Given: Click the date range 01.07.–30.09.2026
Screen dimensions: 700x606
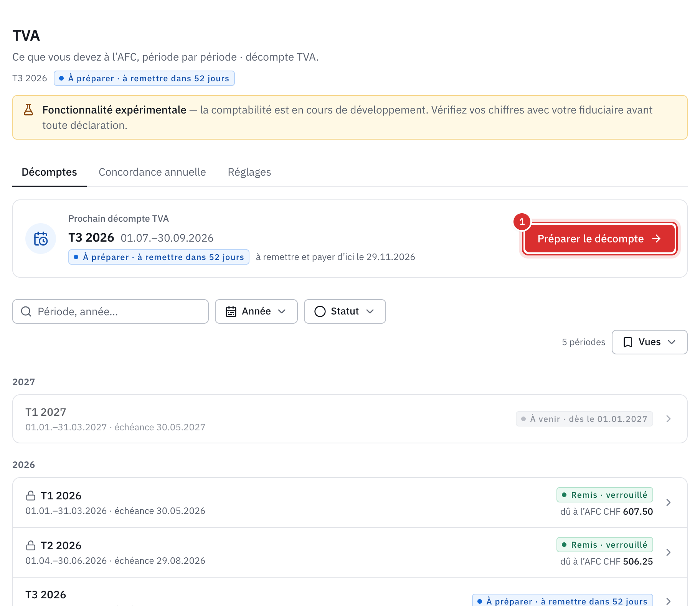Looking at the screenshot, I should 167,238.
